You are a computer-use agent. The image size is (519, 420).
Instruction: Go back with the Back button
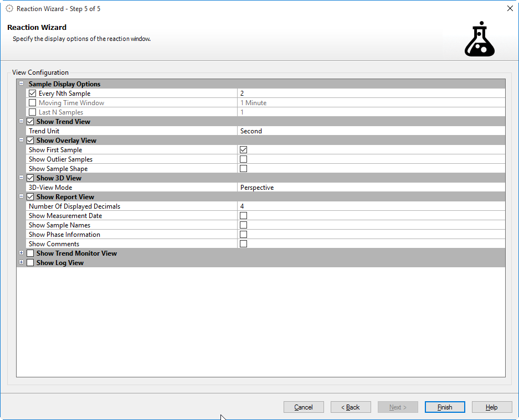[351, 407]
